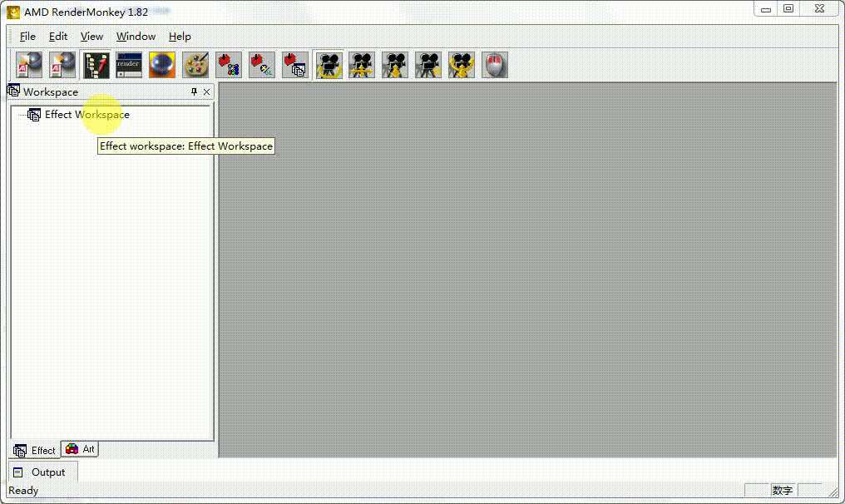Click the AMD RenderMonkey title bar app icon
The height and width of the screenshot is (504, 845).
tap(13, 12)
